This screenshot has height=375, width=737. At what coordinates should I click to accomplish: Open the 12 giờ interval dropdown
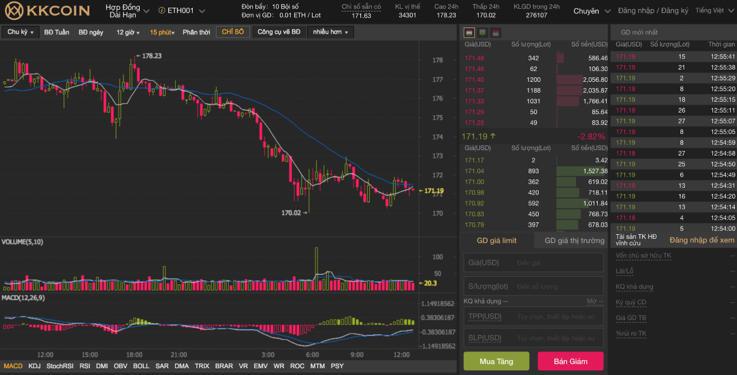(x=128, y=32)
